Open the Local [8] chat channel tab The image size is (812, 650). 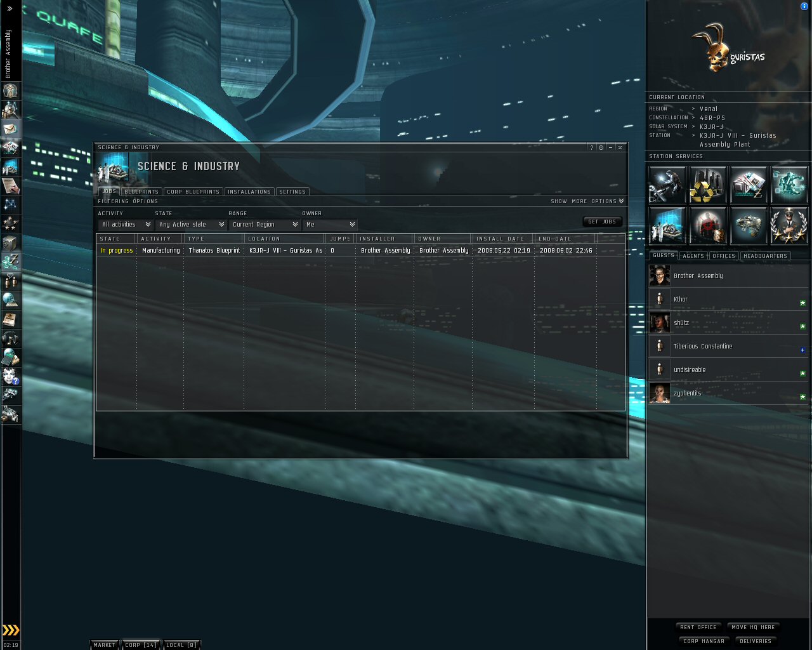point(181,645)
